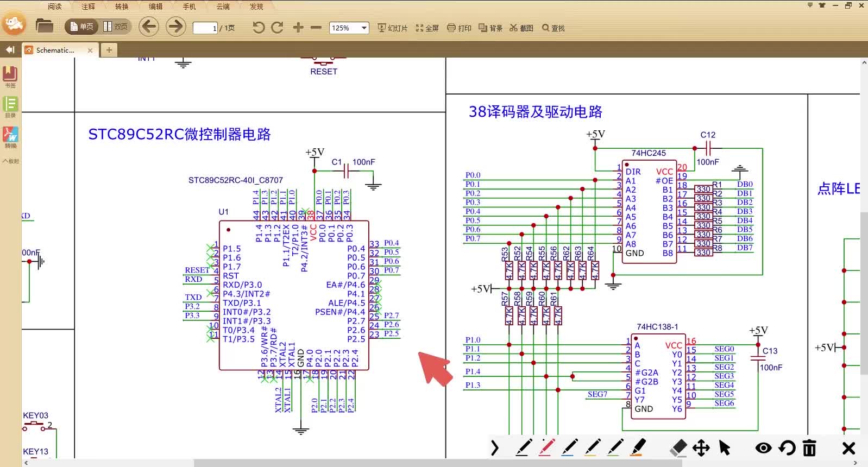The image size is (868, 467).
Task: Click the skin (shirt) icon in title bar
Action: (822, 5)
